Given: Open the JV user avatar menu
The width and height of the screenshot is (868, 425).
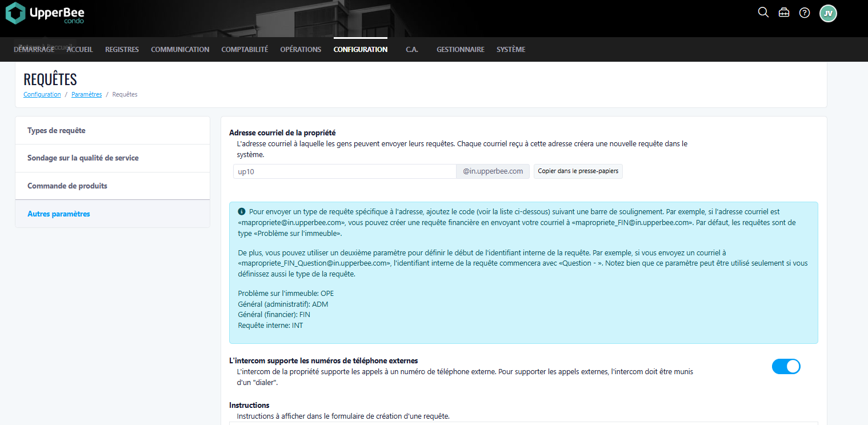Looking at the screenshot, I should click(x=828, y=13).
